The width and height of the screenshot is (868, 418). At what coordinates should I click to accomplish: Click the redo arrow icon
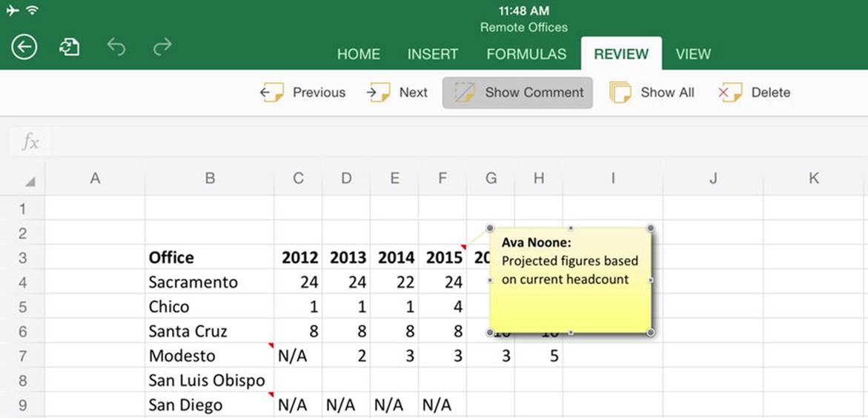(x=162, y=47)
